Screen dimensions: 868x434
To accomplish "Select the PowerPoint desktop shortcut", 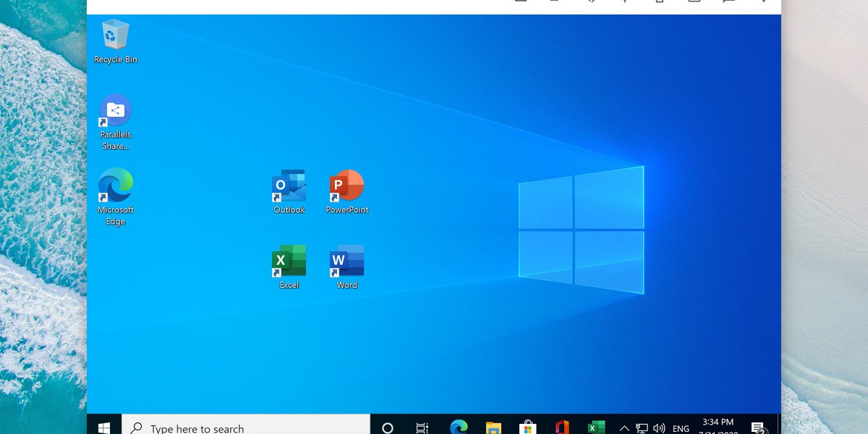I will click(x=347, y=187).
